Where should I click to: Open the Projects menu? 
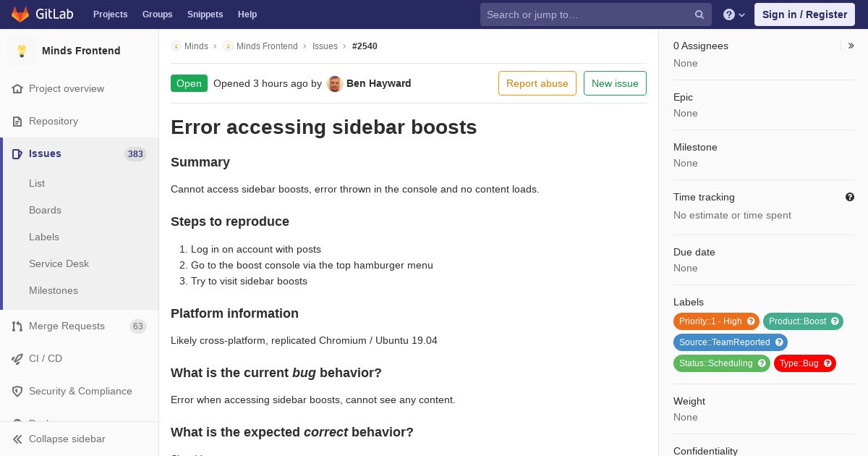click(x=110, y=14)
